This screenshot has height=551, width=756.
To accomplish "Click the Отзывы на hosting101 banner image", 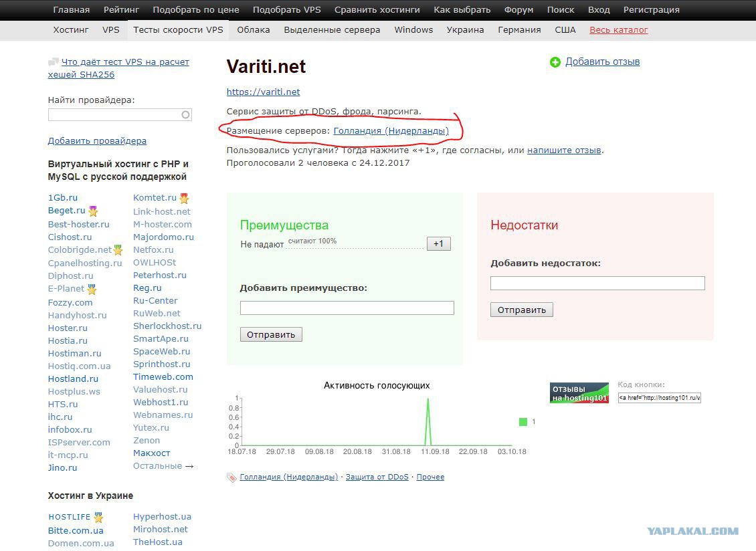I will (579, 393).
